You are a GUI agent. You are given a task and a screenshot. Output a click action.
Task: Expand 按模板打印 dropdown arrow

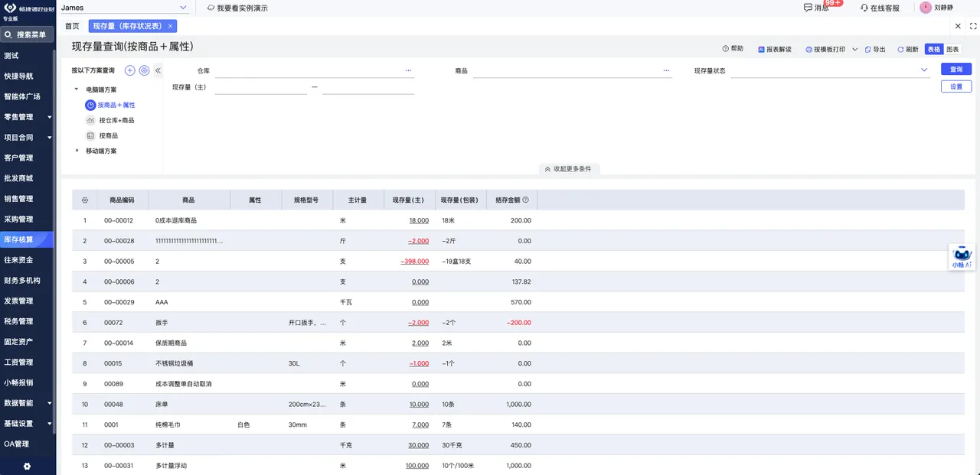coord(855,49)
